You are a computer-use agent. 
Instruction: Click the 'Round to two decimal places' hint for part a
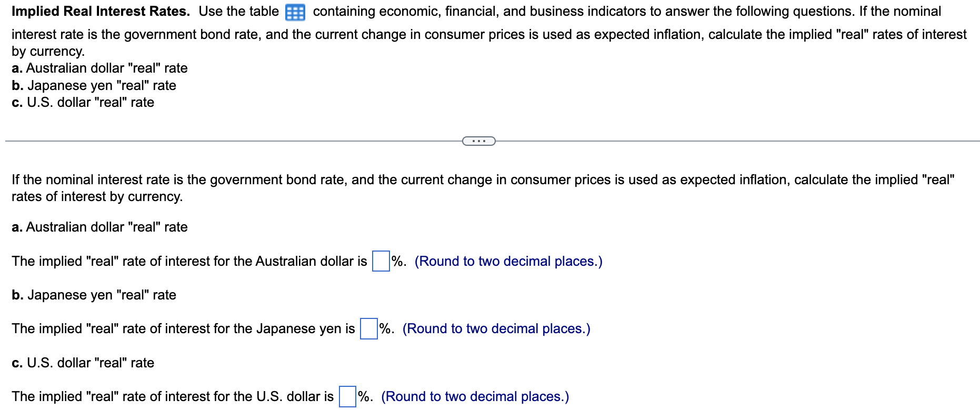508,261
